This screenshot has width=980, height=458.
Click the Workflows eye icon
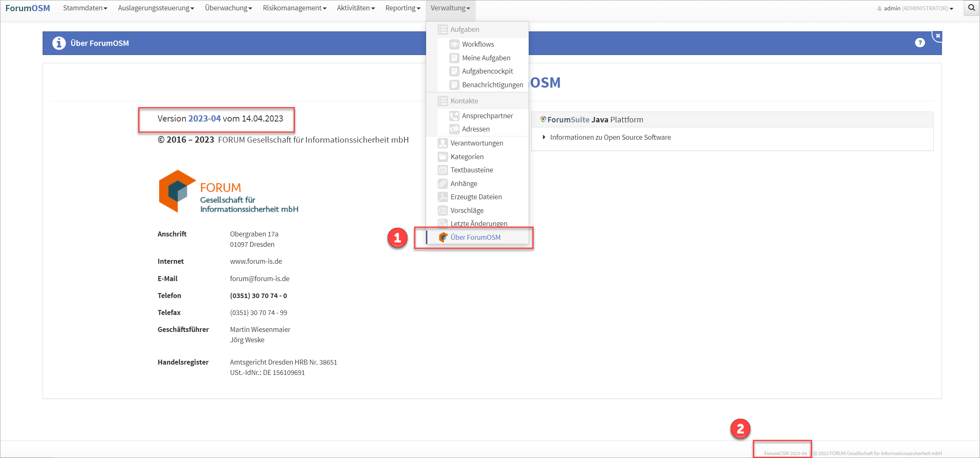point(454,44)
